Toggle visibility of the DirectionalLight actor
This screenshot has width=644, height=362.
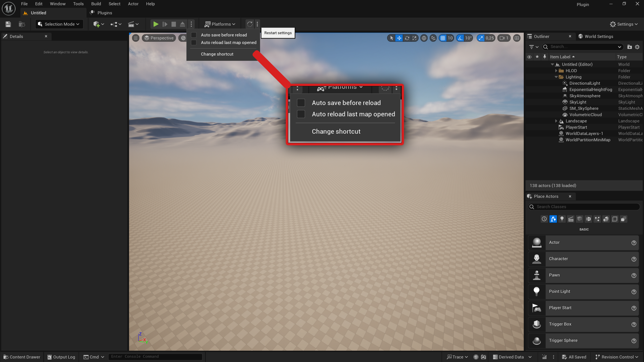click(530, 83)
